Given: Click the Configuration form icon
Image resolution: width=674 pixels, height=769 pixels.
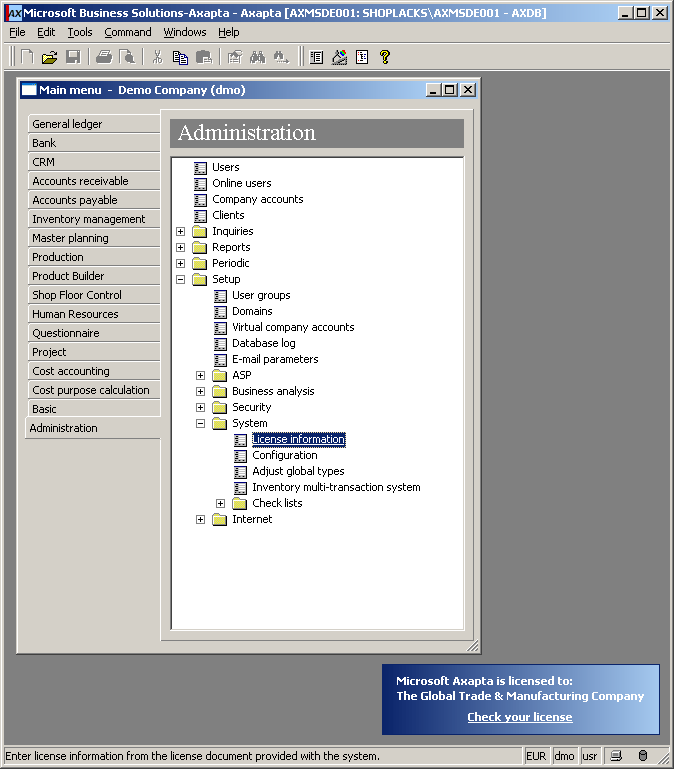Looking at the screenshot, I should 240,456.
